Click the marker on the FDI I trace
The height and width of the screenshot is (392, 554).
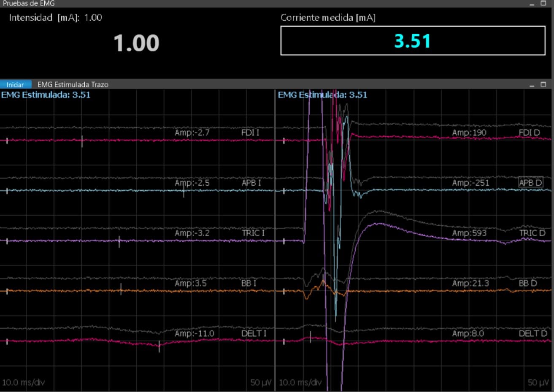(82, 141)
